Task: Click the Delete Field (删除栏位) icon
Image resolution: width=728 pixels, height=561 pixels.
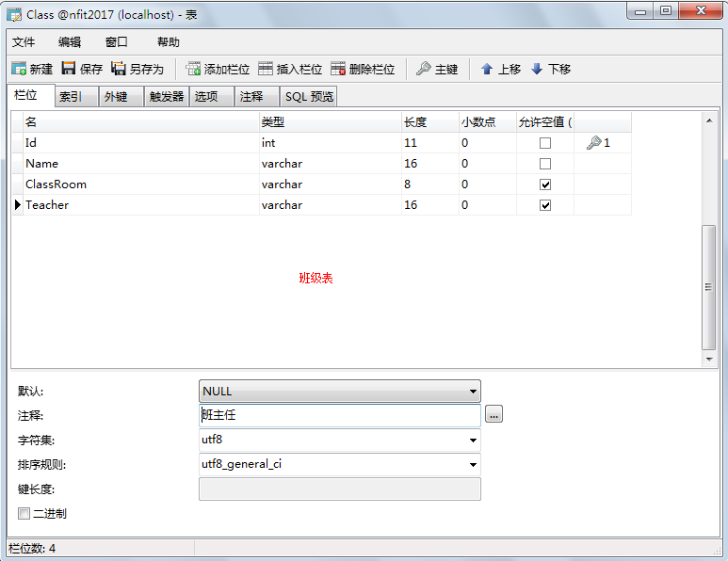Action: 338,69
